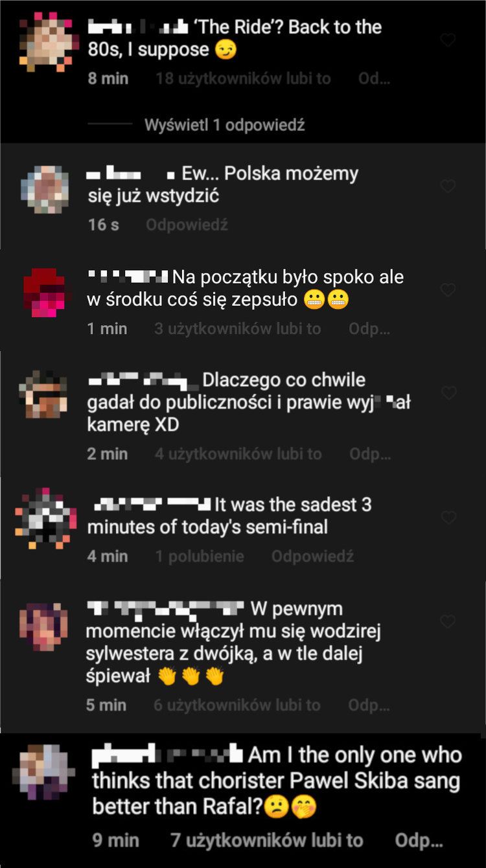Expand 'Wyświetl 1 odpowiedź' replies
Image resolution: width=486 pixels, height=868 pixels.
pyautogui.click(x=224, y=124)
